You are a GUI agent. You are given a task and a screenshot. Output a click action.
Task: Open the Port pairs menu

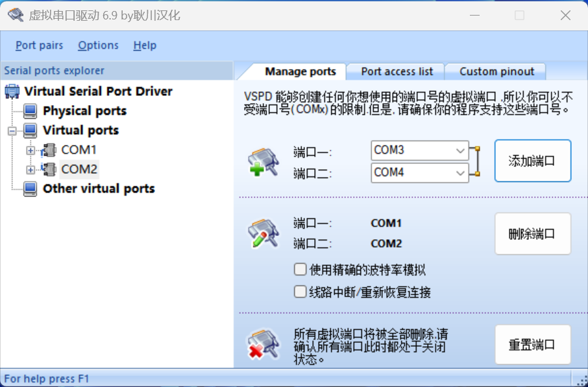tap(40, 45)
